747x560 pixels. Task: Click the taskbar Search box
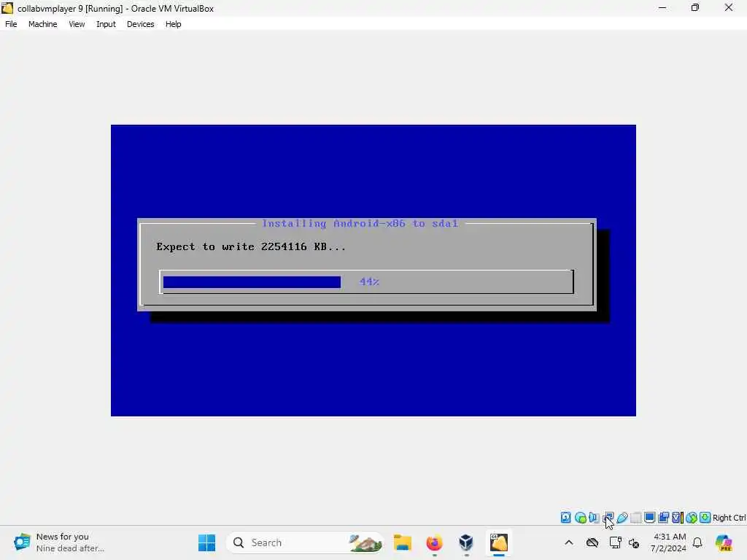pos(305,542)
